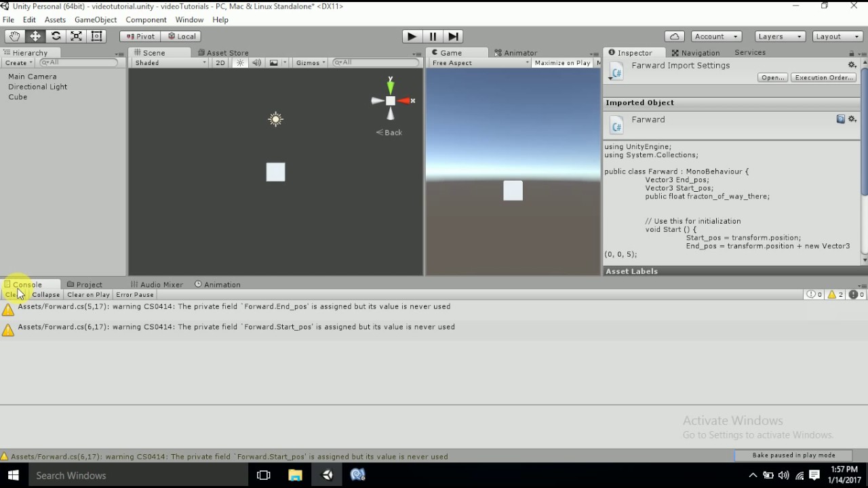Select the Move tool
The height and width of the screenshot is (488, 868).
[35, 37]
